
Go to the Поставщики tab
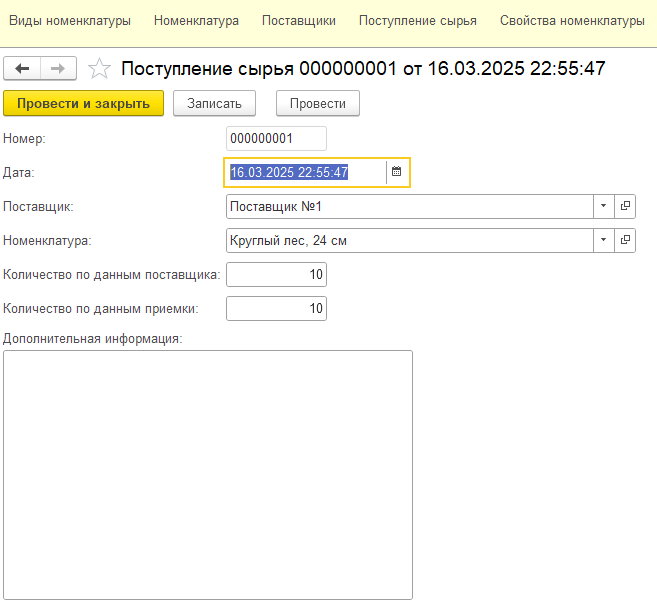coord(298,20)
